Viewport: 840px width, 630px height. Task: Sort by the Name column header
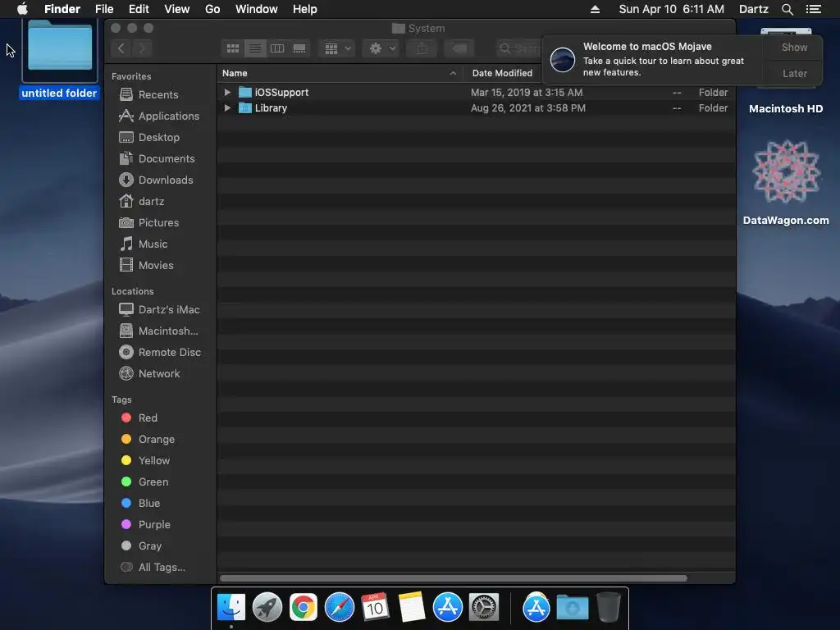click(340, 73)
